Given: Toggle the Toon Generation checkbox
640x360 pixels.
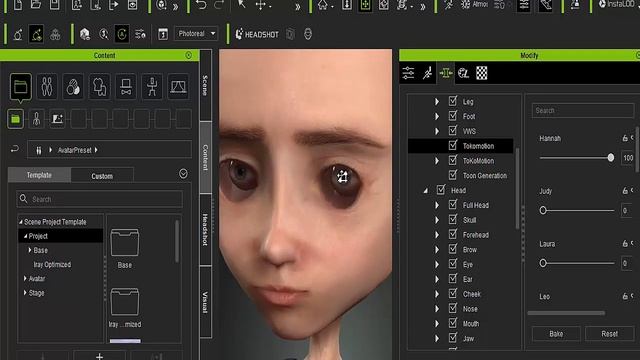Looking at the screenshot, I should (x=453, y=175).
